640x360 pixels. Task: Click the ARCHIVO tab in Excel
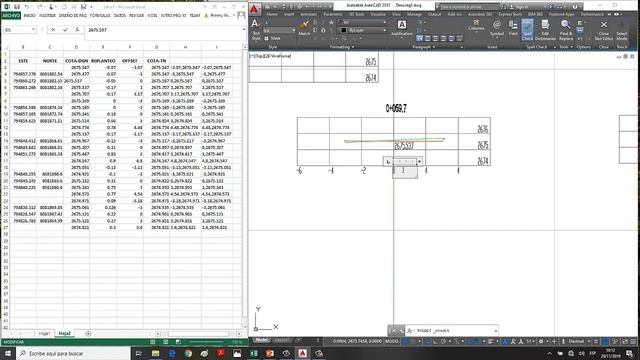click(11, 16)
